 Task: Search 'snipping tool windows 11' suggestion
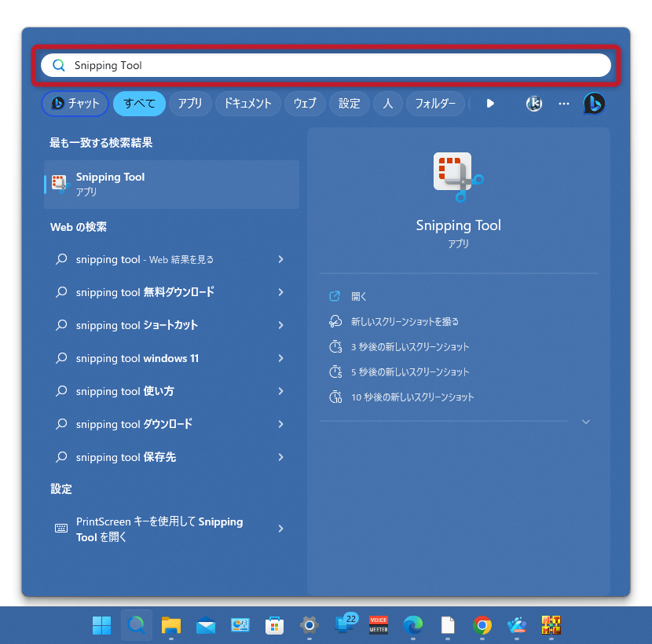pos(137,358)
